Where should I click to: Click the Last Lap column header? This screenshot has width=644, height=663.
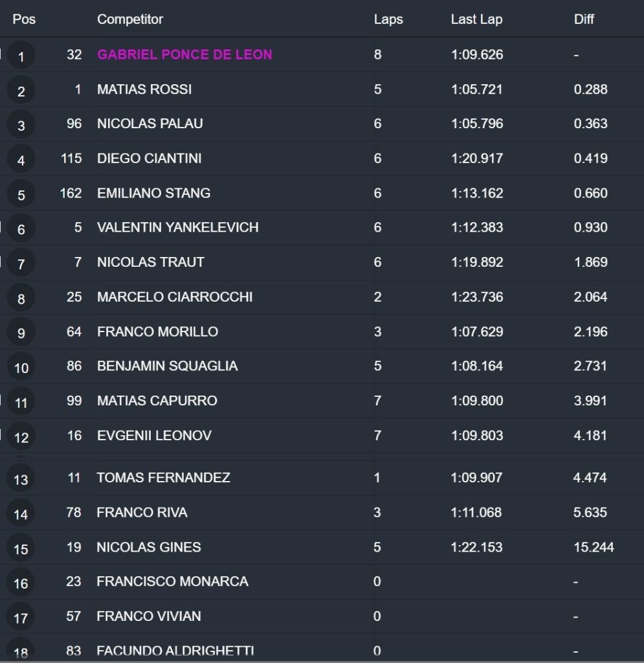coord(476,19)
